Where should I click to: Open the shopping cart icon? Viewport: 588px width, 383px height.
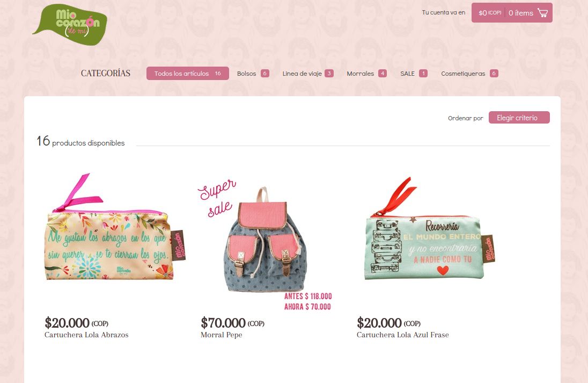pos(542,13)
